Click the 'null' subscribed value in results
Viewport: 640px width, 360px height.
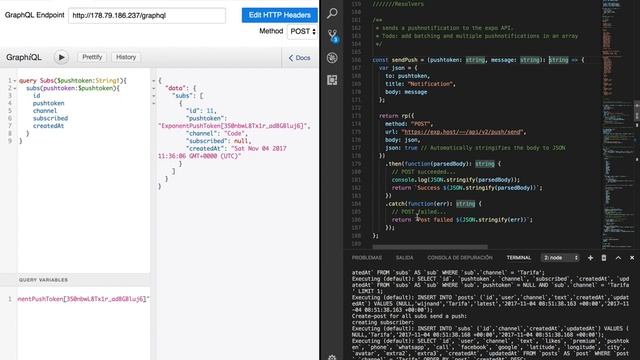[241, 141]
